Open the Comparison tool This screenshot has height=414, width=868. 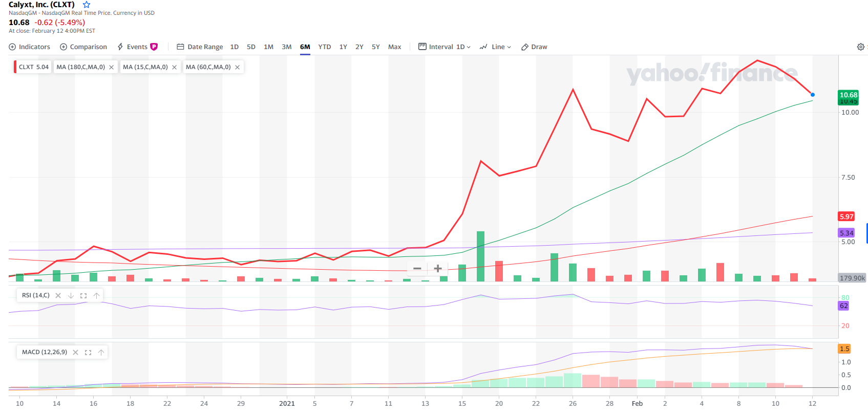point(83,47)
